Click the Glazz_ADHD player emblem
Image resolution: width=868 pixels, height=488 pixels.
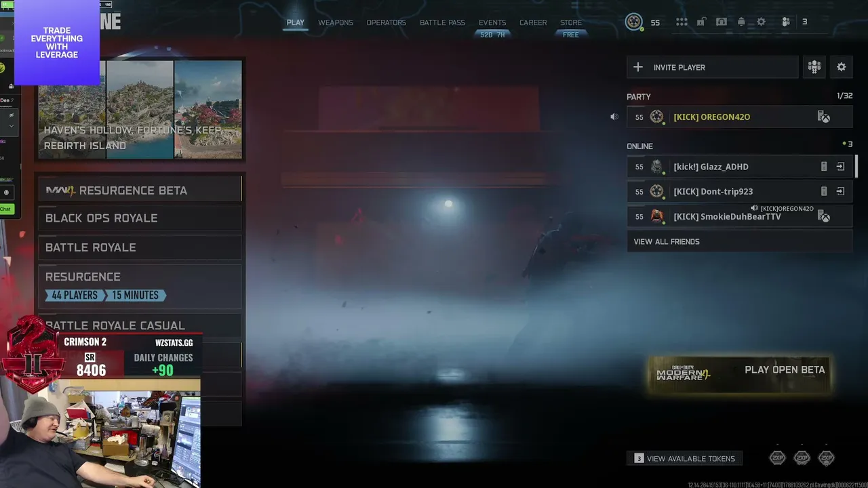(x=656, y=167)
